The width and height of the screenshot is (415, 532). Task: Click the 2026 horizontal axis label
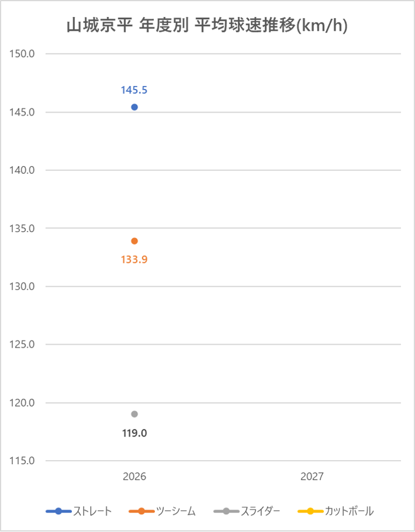[x=134, y=476]
